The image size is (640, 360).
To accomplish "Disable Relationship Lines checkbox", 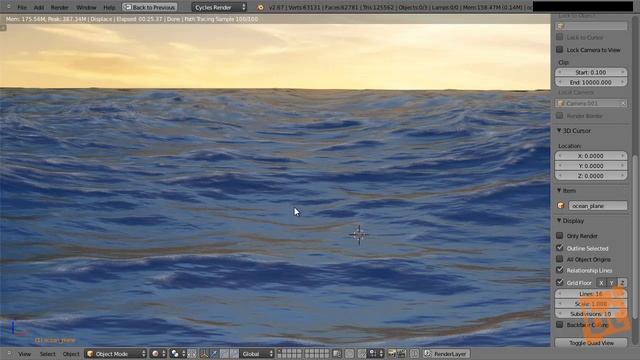I will [560, 270].
